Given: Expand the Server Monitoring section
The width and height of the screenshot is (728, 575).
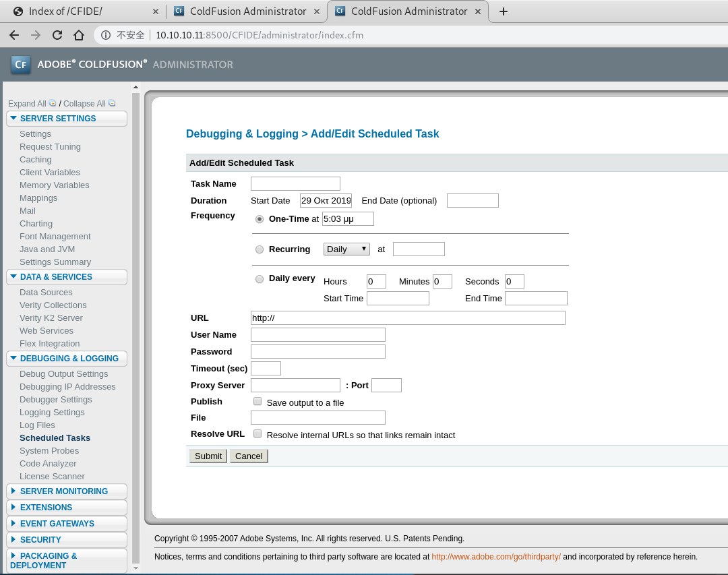Looking at the screenshot, I should [64, 491].
